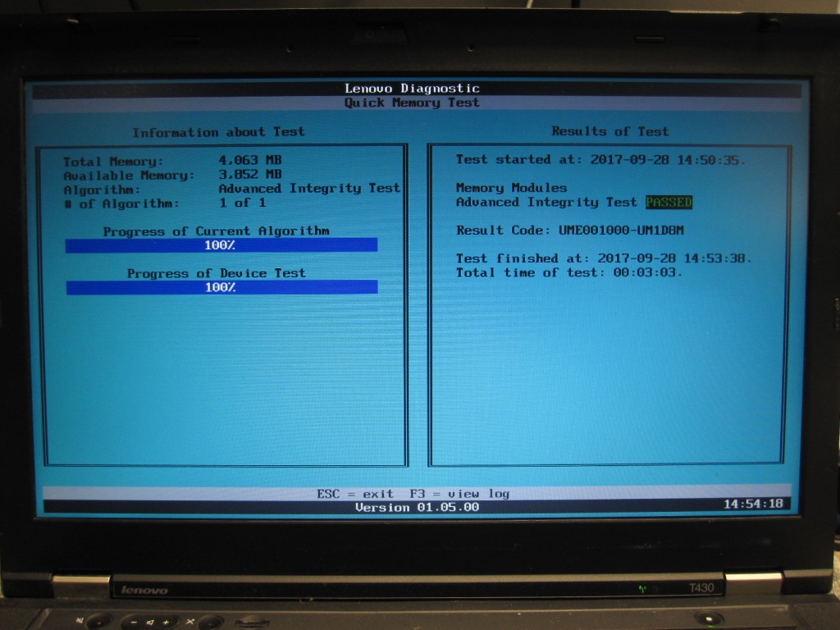
Task: Select the Results of Test heading
Action: click(610, 131)
